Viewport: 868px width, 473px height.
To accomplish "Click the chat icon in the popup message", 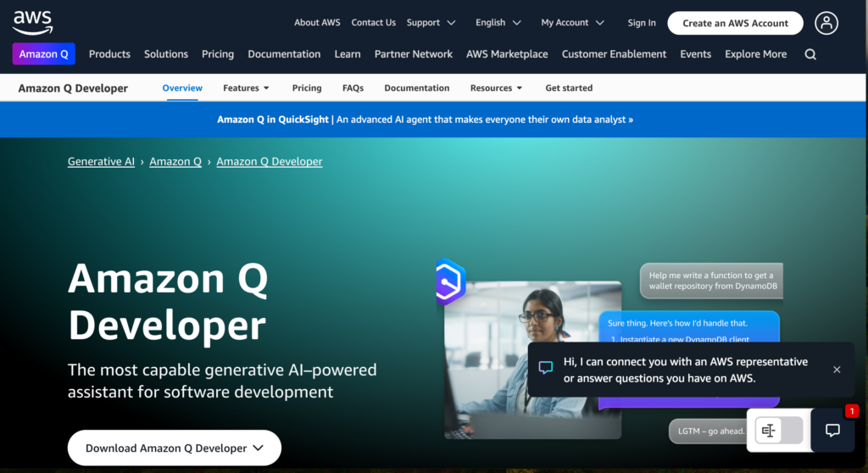I will tap(546, 367).
